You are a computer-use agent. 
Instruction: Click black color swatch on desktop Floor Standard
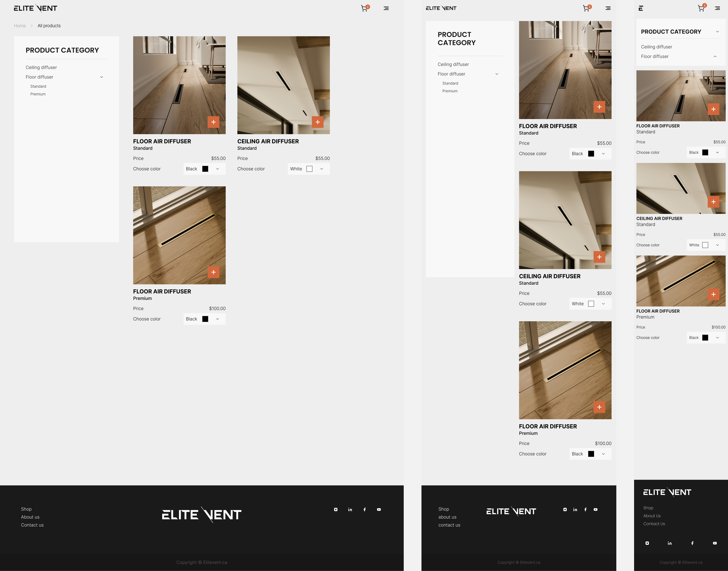pos(205,169)
